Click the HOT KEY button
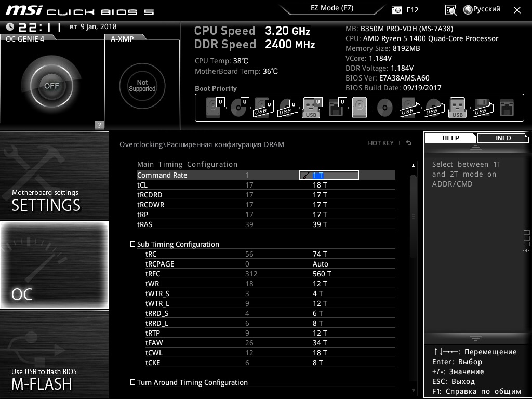The height and width of the screenshot is (399, 532). 381,143
